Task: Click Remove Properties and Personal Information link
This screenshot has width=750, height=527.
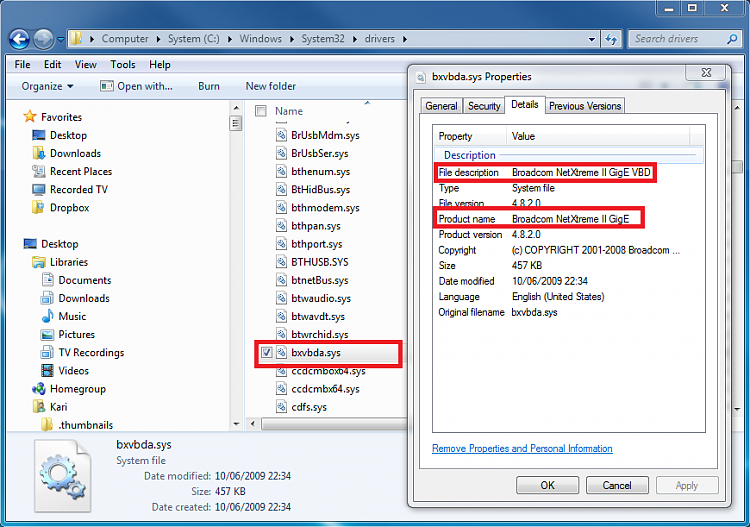Action: click(522, 449)
